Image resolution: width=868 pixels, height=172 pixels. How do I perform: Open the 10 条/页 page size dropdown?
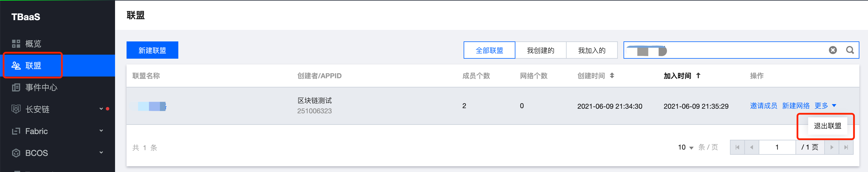click(686, 147)
